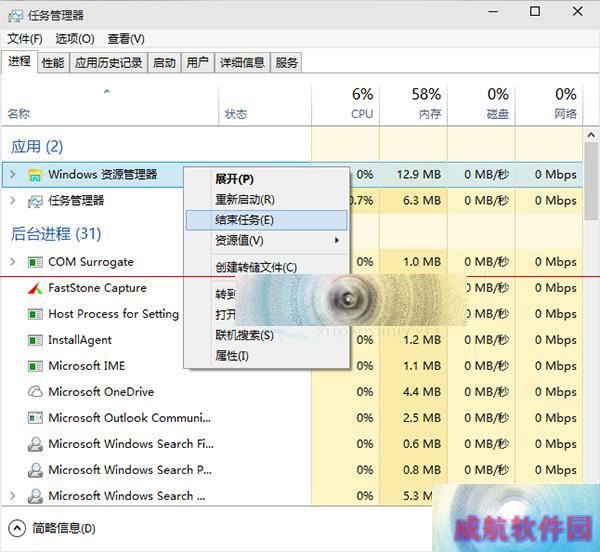Collapse details with 简略信息 arrow icon
This screenshot has width=600, height=552.
[x=16, y=528]
